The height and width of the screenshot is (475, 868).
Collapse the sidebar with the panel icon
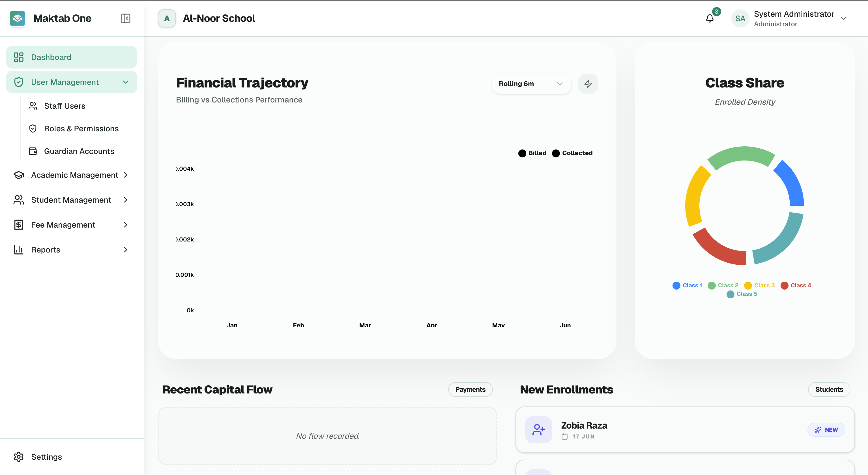125,18
